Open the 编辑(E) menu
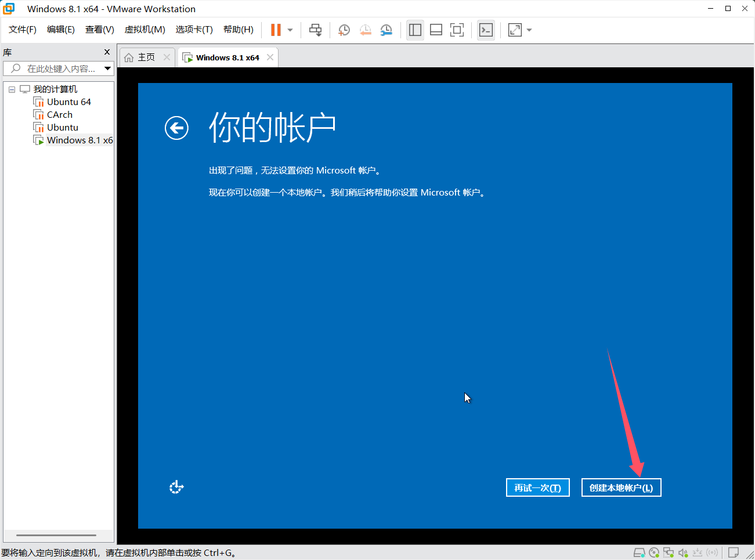This screenshot has height=560, width=755. (61, 30)
